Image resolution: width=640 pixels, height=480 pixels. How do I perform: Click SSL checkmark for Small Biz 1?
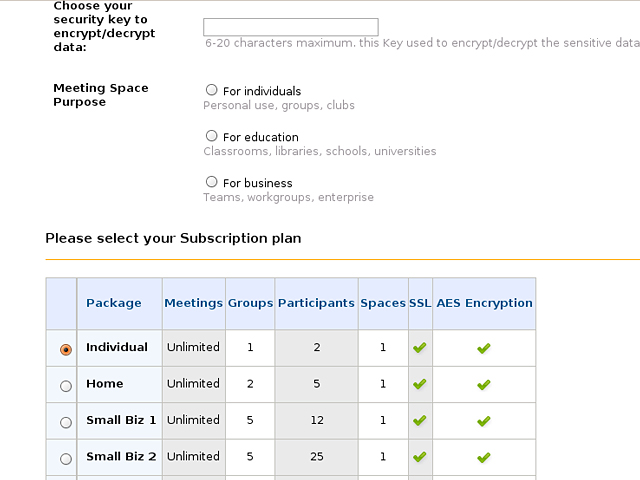(420, 421)
